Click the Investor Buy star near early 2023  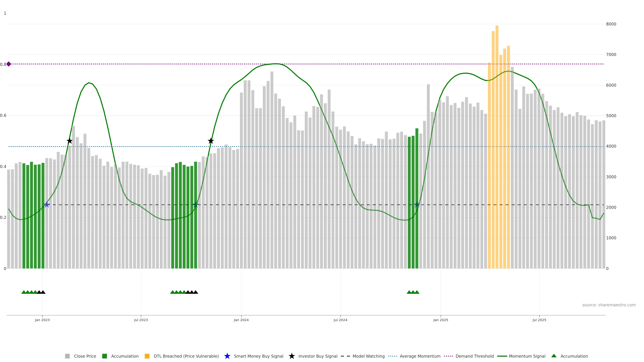69,141
